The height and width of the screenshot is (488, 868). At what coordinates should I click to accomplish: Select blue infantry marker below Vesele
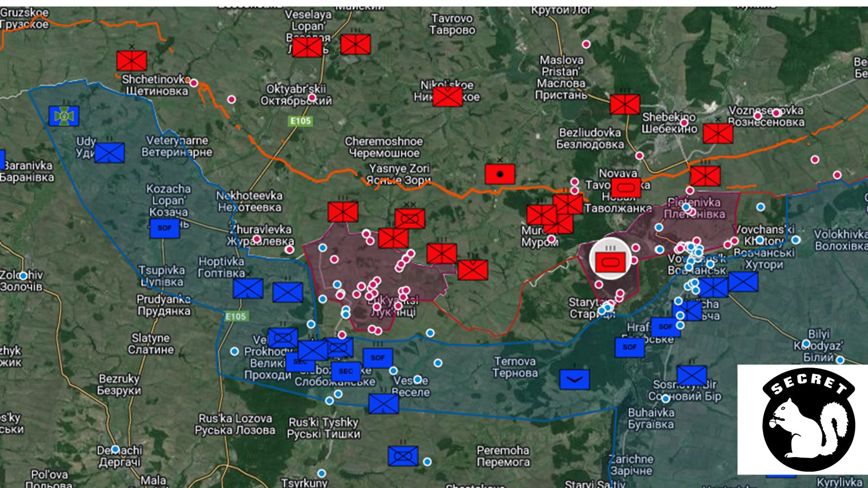click(384, 403)
